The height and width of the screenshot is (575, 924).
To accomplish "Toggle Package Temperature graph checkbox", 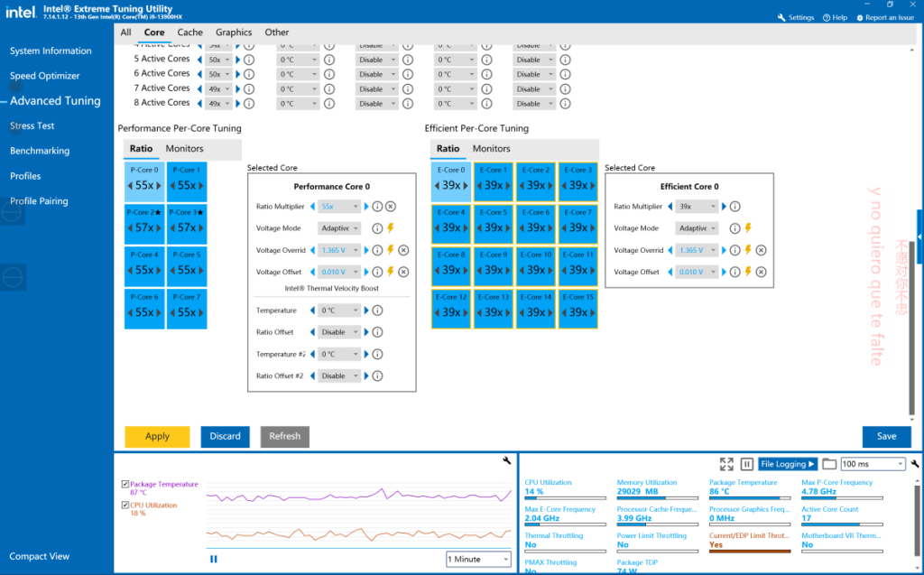I will 125,484.
